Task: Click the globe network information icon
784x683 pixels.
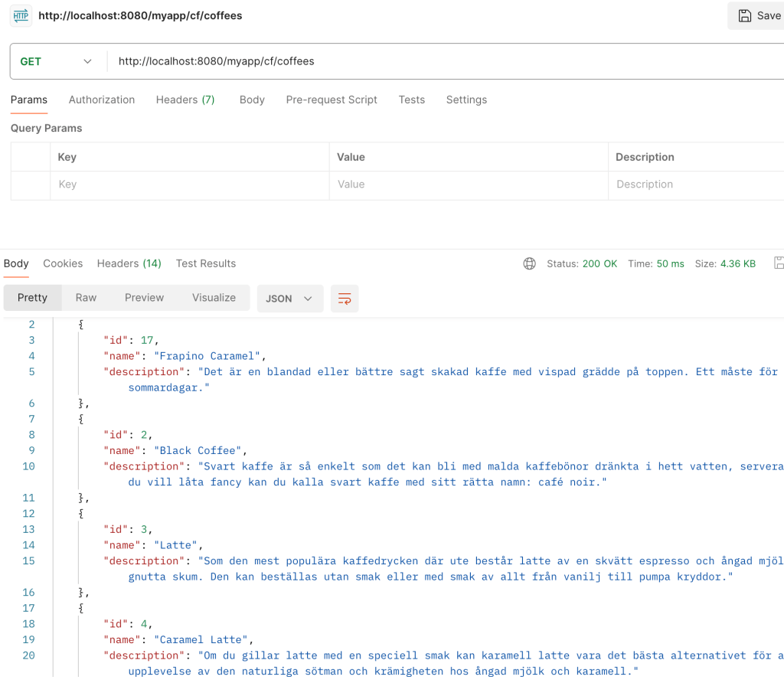Action: pos(529,263)
